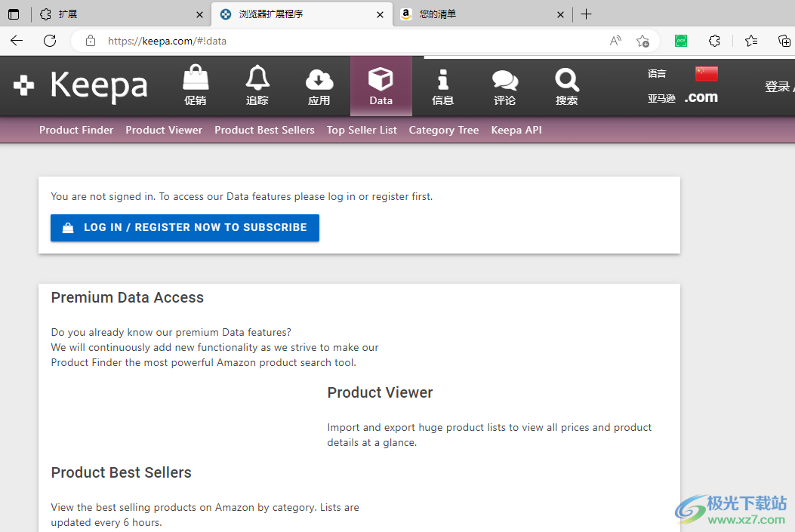Click 登录 login in the header
Screen dimensions: 795x532
click(777, 87)
